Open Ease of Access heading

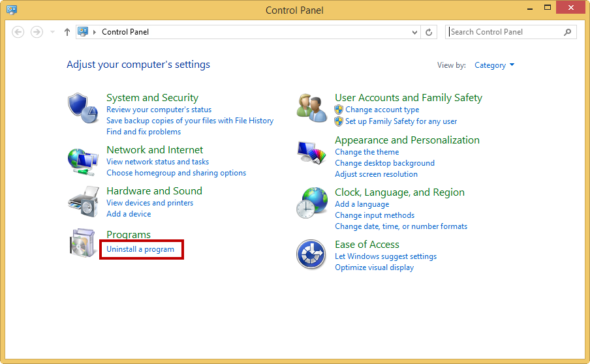367,245
